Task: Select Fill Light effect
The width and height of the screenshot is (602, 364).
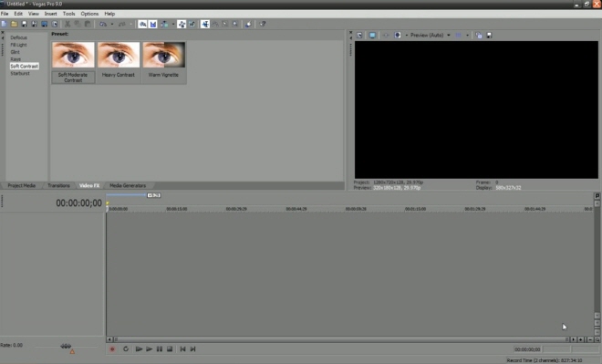Action: point(18,45)
